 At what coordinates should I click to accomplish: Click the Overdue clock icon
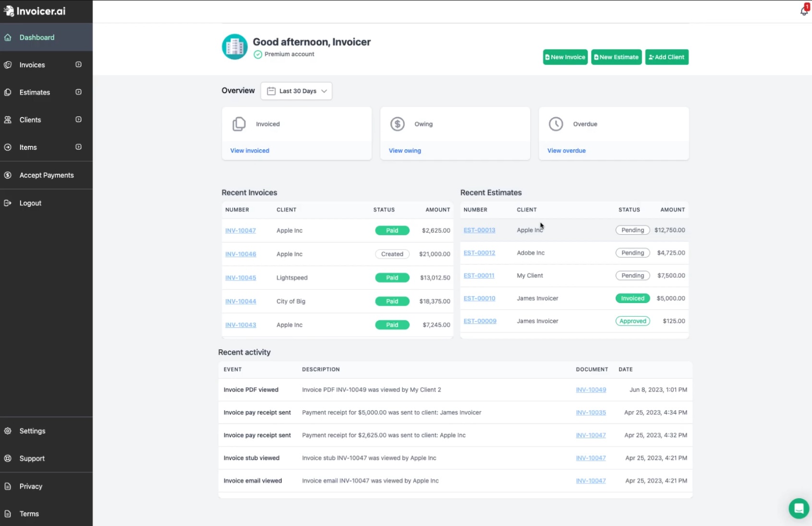[x=556, y=124]
